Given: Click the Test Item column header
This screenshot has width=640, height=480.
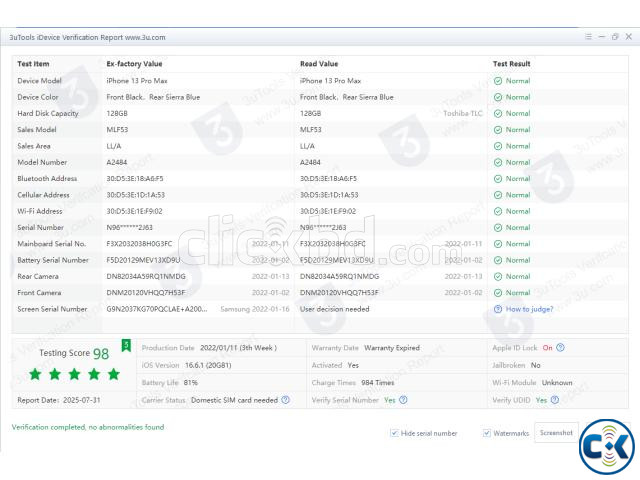Looking at the screenshot, I should pyautogui.click(x=33, y=64).
